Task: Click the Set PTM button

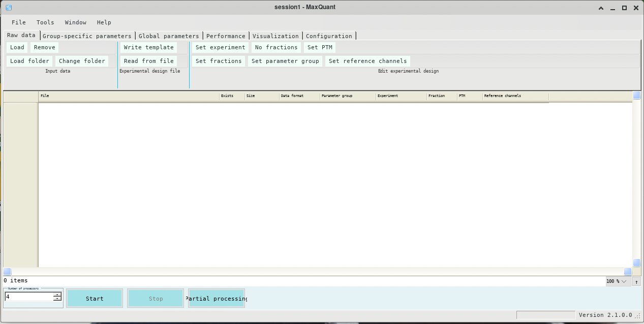Action: [x=320, y=47]
